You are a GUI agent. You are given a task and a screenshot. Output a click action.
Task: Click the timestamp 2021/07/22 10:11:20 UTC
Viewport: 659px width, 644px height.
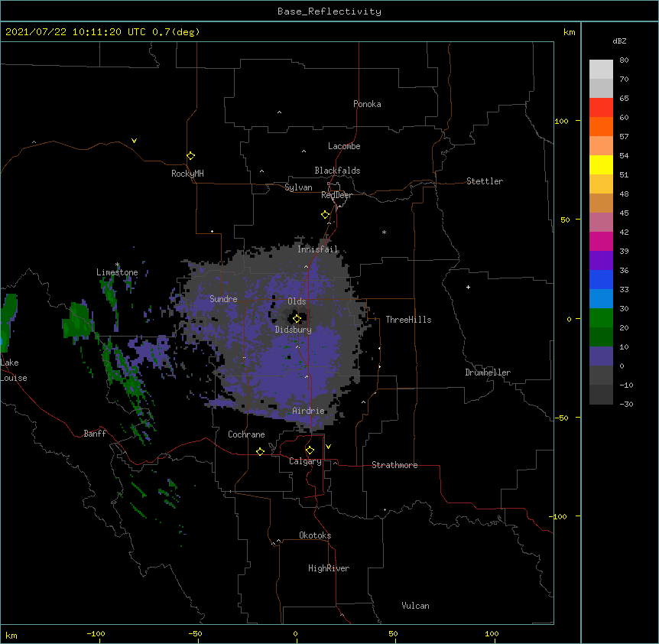[x=76, y=32]
